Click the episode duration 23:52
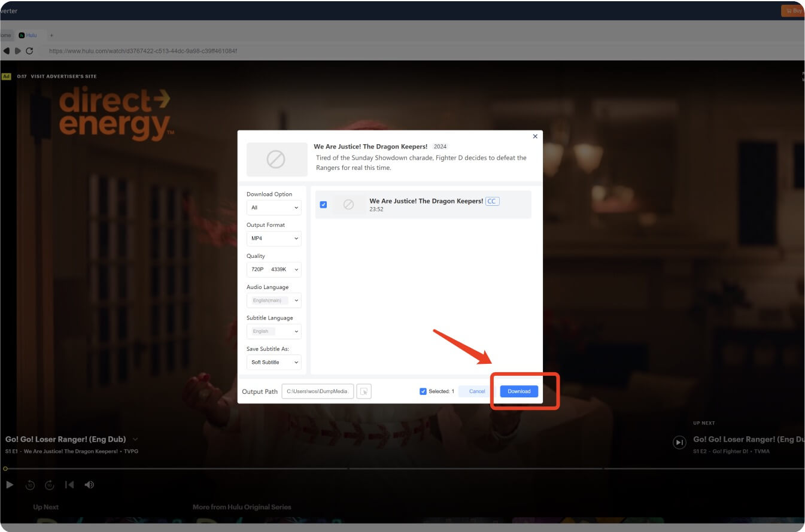 click(x=376, y=209)
